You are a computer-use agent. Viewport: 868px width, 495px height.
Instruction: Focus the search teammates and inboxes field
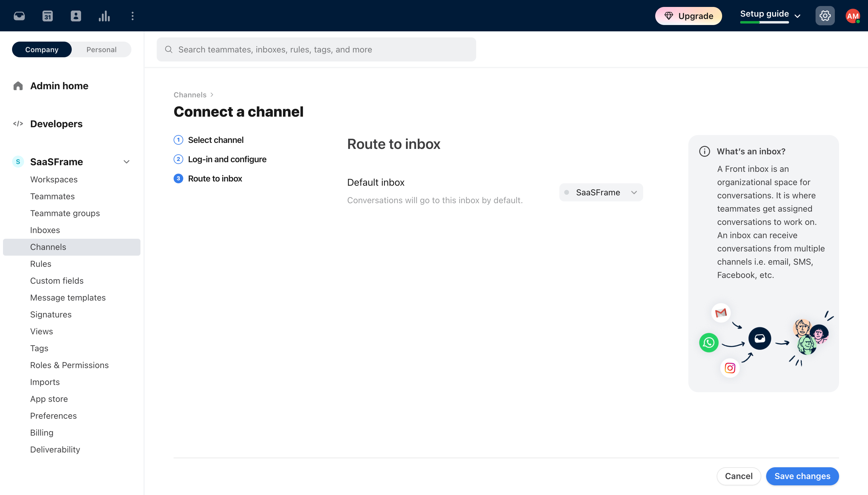[316, 50]
